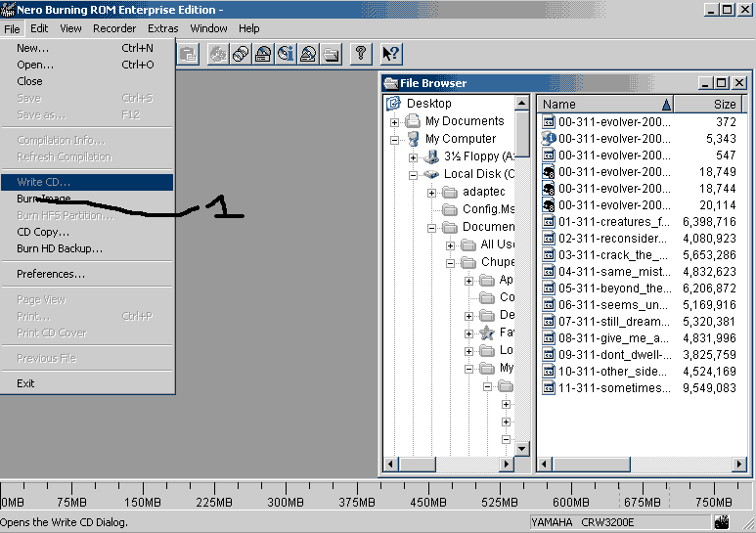Expand the All Users folder node

450,245
